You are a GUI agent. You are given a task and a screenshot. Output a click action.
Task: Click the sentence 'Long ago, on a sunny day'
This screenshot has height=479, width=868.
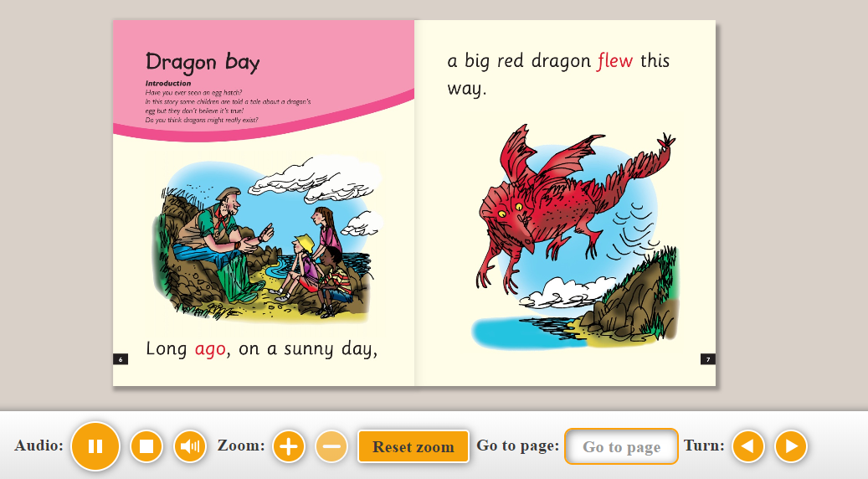tap(261, 349)
